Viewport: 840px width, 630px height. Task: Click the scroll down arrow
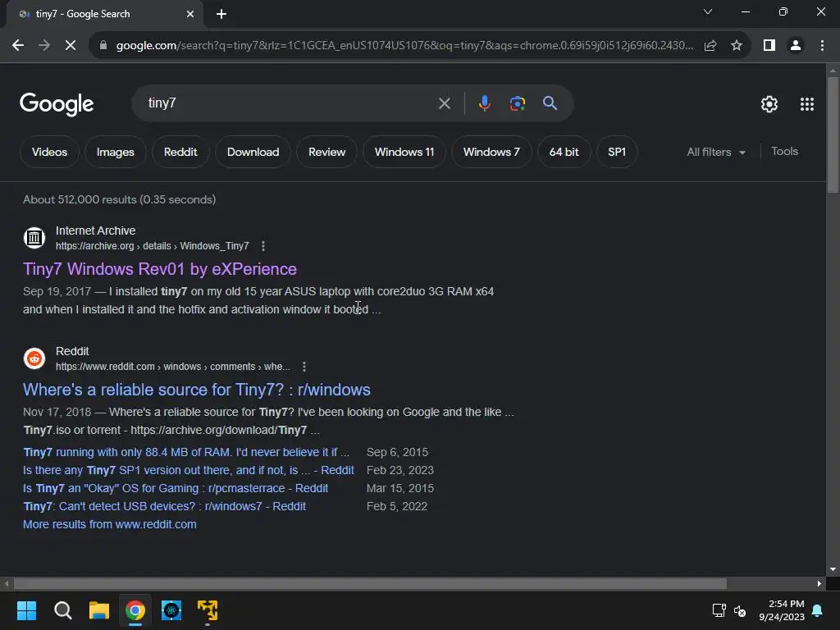point(833,569)
